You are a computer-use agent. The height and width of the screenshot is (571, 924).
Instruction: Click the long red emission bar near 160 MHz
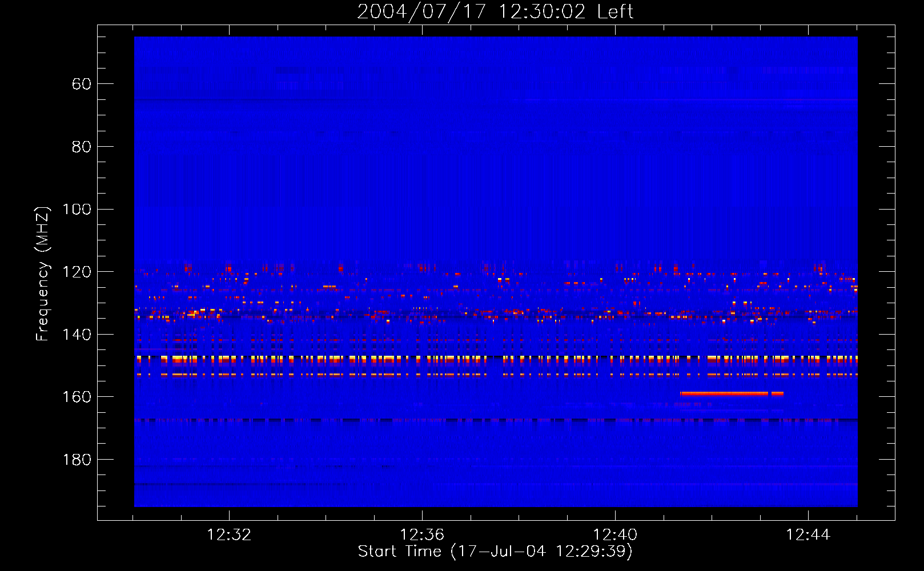724,393
